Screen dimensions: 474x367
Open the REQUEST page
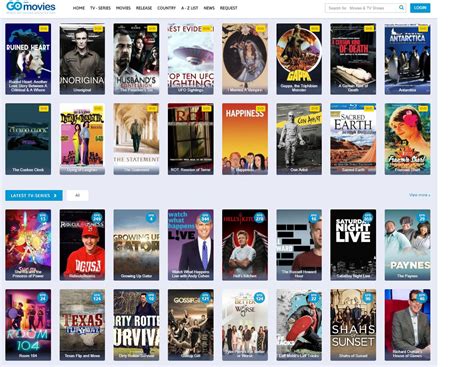pos(229,8)
